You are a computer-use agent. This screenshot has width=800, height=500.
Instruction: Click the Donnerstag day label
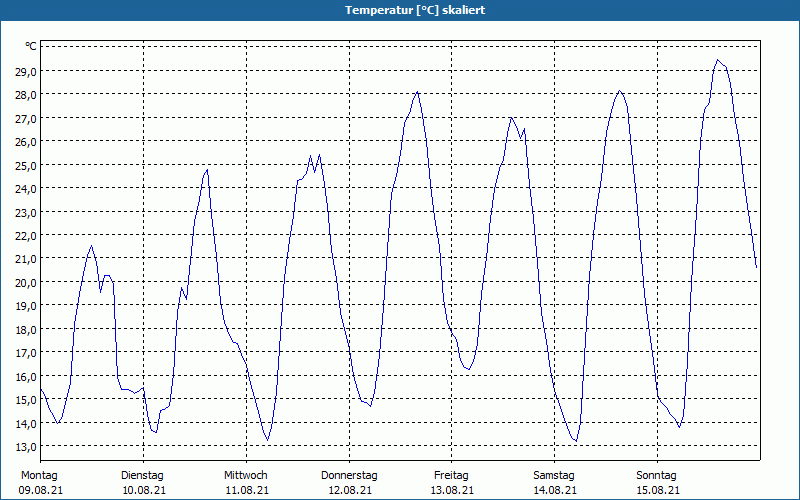tap(349, 475)
